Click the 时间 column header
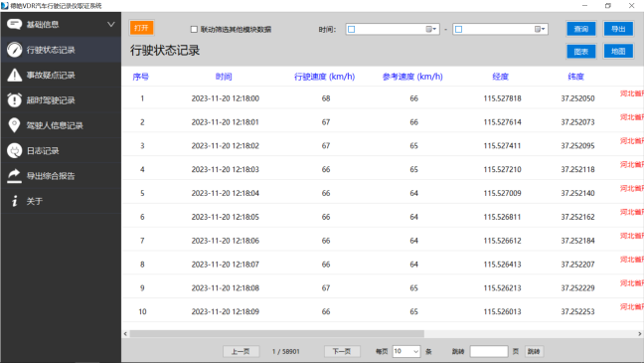The width and height of the screenshot is (644, 363). pyautogui.click(x=224, y=77)
